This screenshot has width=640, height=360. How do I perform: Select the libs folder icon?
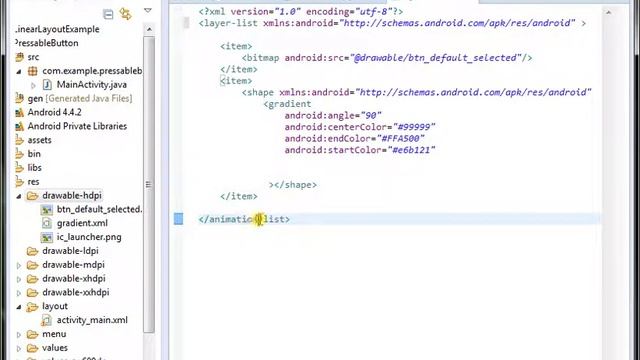click(19, 168)
